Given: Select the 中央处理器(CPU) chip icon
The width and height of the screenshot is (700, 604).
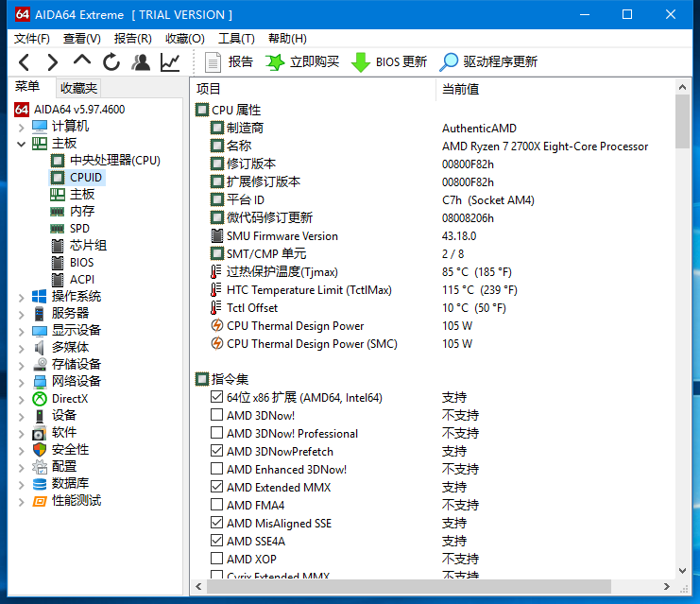Looking at the screenshot, I should coord(58,161).
